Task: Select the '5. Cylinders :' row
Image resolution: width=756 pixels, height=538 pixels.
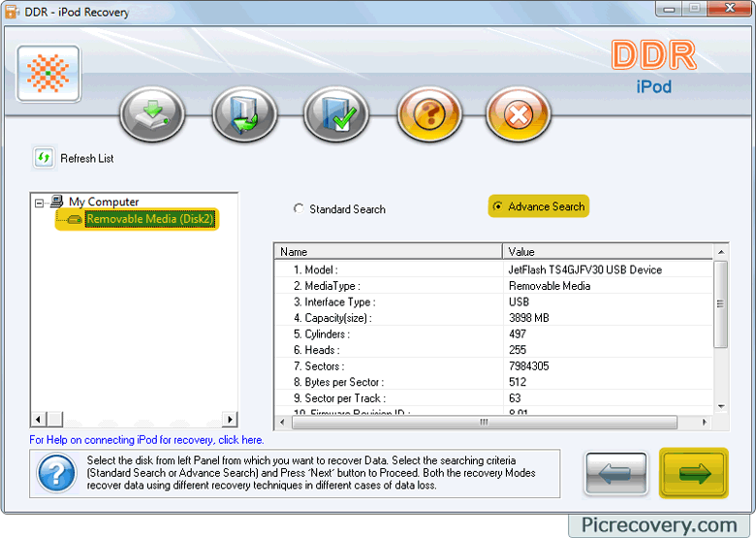Action: (322, 334)
